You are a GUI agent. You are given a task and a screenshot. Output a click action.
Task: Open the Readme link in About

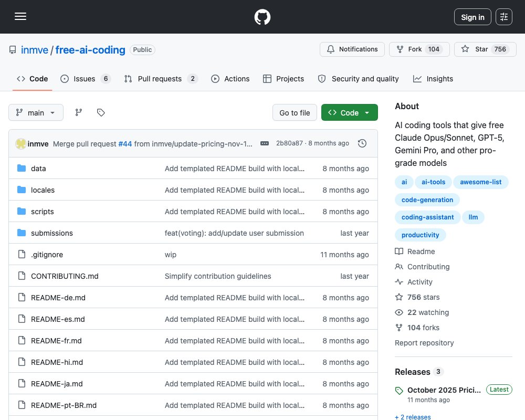[415, 251]
